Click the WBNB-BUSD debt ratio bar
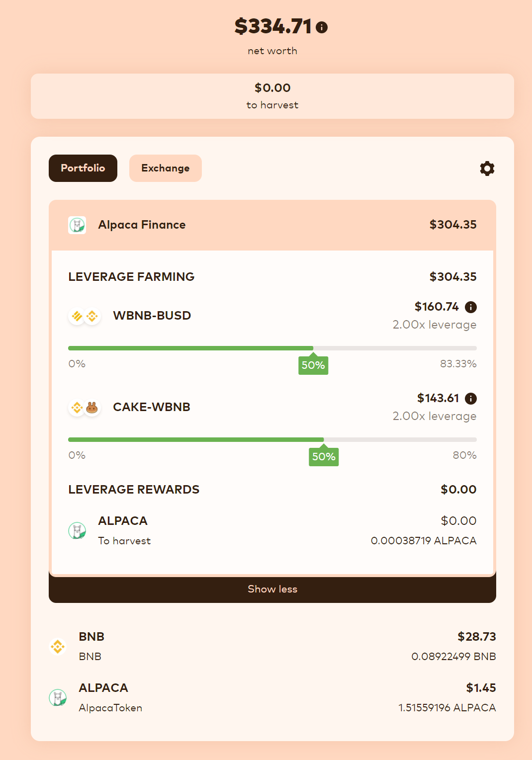The width and height of the screenshot is (532, 760). (x=272, y=348)
